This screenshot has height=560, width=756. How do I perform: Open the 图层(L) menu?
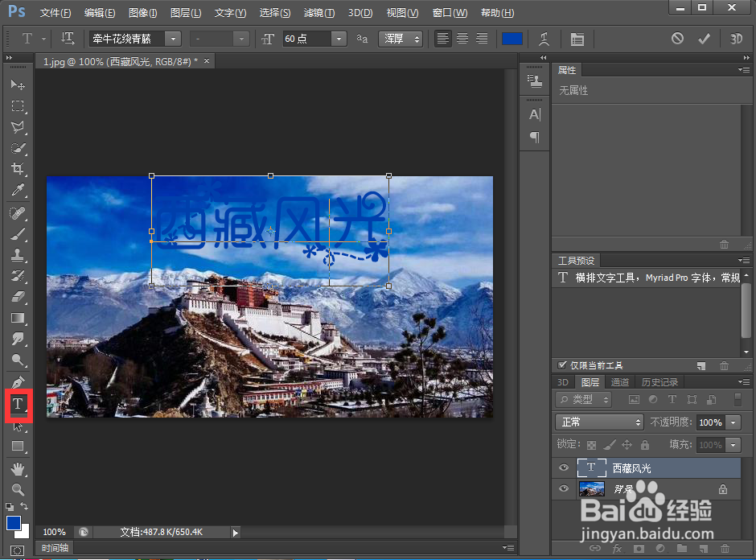[186, 13]
